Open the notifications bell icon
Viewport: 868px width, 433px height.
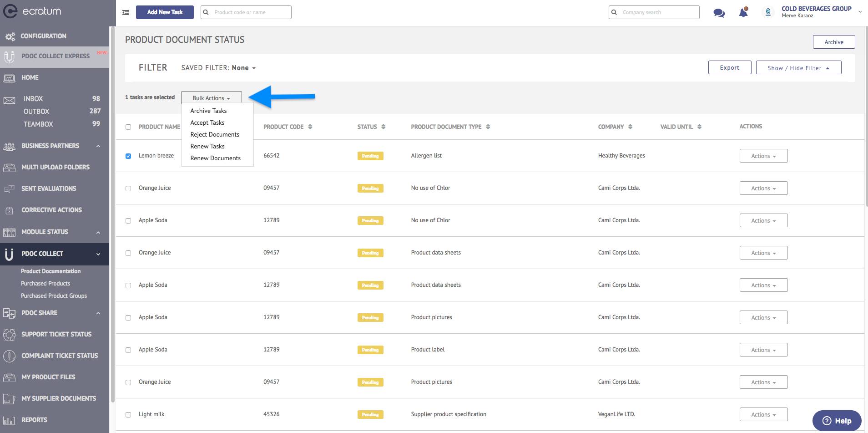(x=743, y=12)
